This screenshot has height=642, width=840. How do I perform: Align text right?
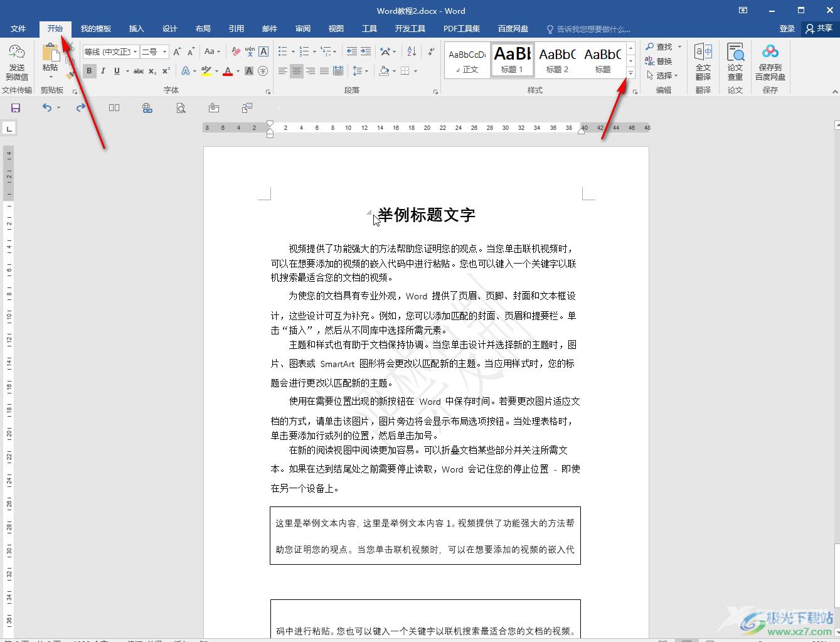311,71
